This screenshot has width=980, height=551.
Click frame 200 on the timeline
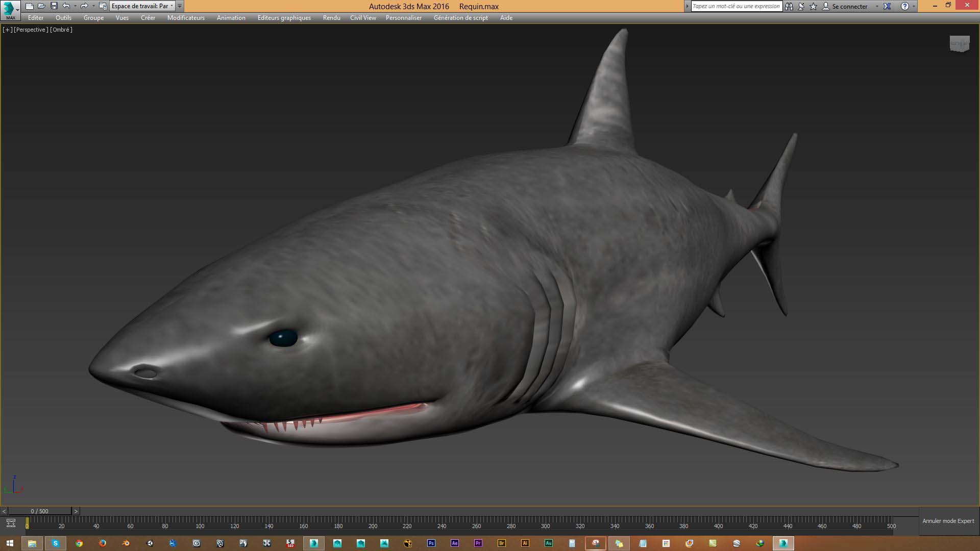pos(373,521)
